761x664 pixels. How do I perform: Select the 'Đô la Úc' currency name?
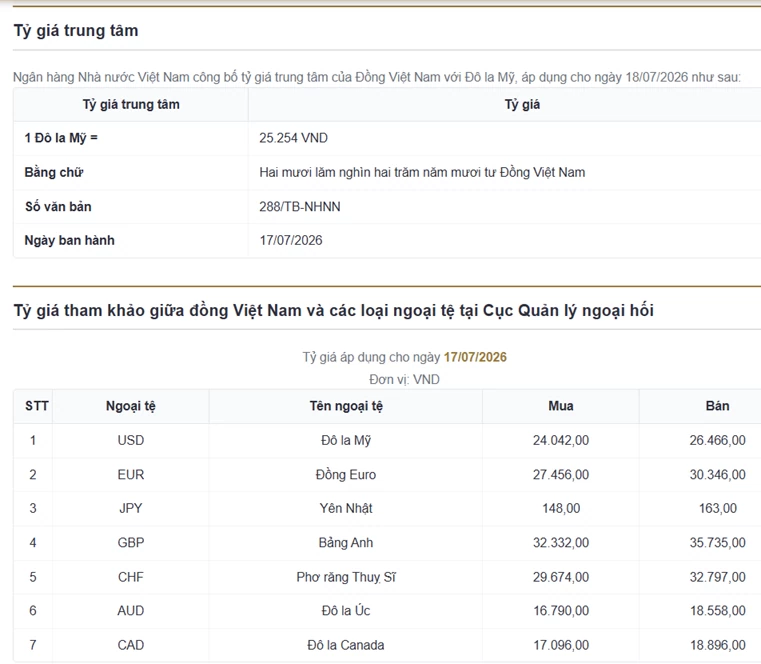pyautogui.click(x=346, y=611)
